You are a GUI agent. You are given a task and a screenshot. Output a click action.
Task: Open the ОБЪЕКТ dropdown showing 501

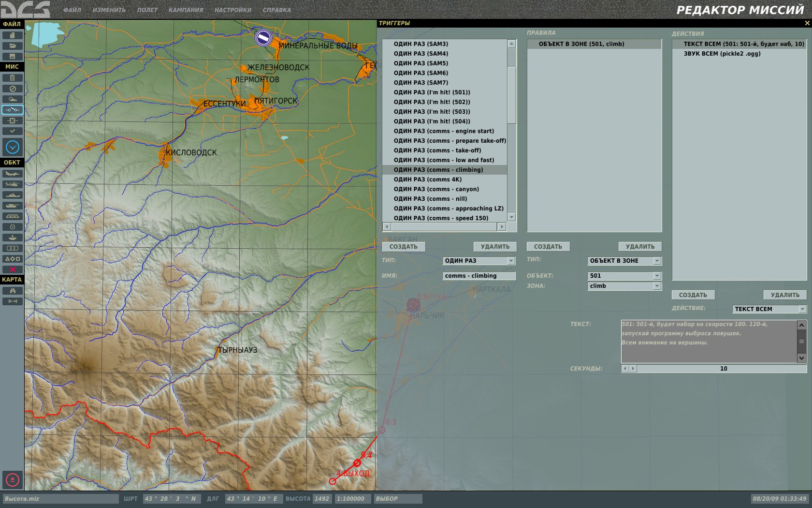tap(624, 276)
